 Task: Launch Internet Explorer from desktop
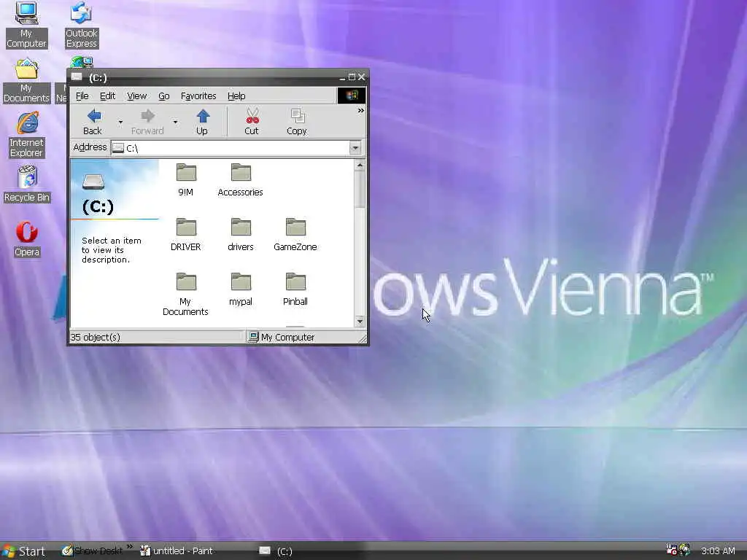tap(27, 135)
